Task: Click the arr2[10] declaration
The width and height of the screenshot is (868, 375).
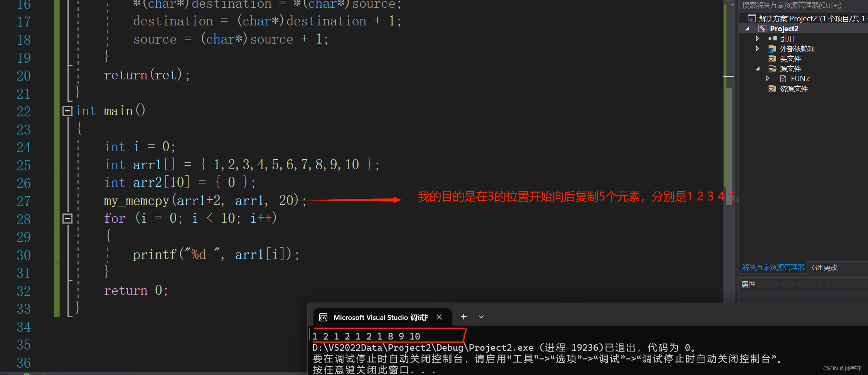Action: tap(180, 182)
